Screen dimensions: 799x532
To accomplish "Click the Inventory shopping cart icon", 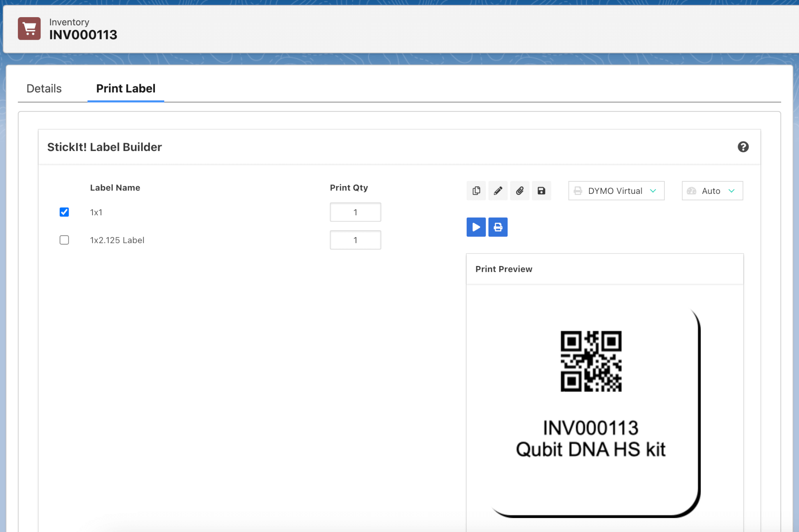I will pos(29,28).
